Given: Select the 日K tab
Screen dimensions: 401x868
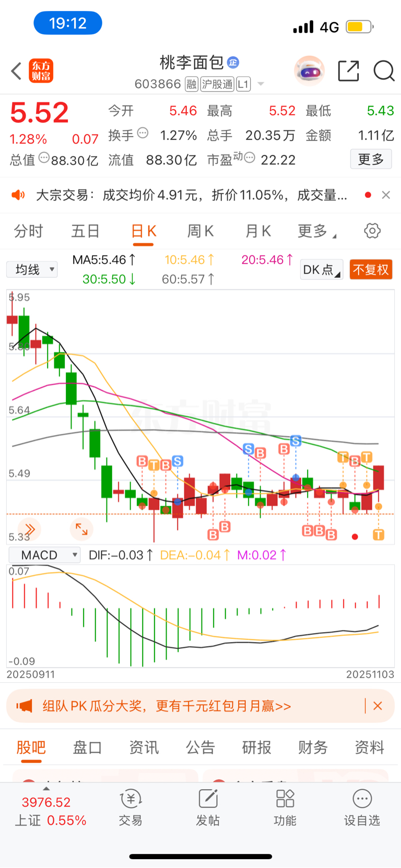Looking at the screenshot, I should [144, 231].
